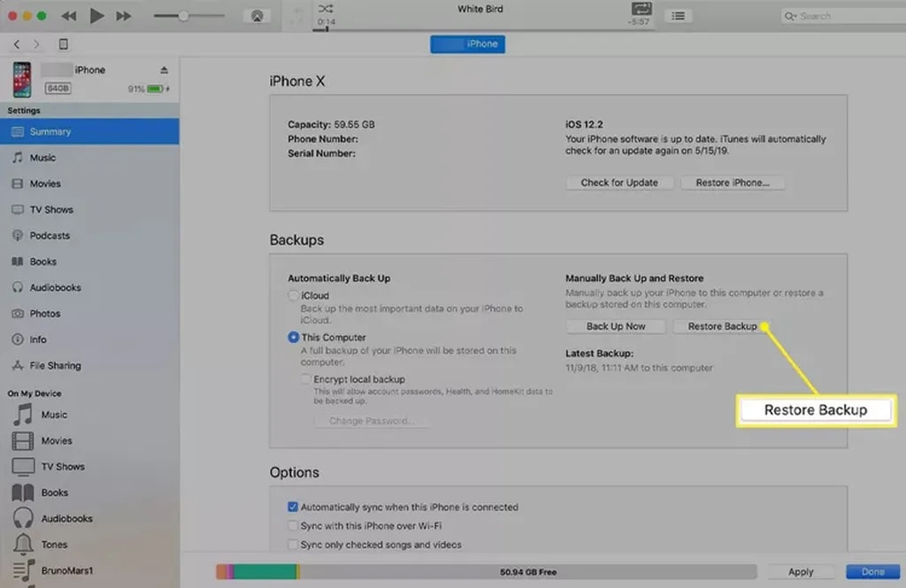906x588 pixels.
Task: Click the Back Up Now button
Action: point(616,326)
